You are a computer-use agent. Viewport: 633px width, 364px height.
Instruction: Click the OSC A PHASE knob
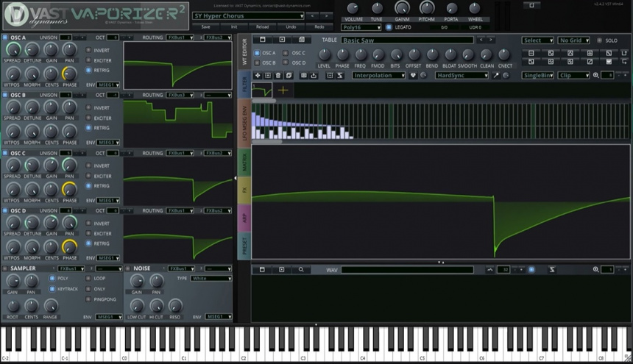(x=69, y=74)
